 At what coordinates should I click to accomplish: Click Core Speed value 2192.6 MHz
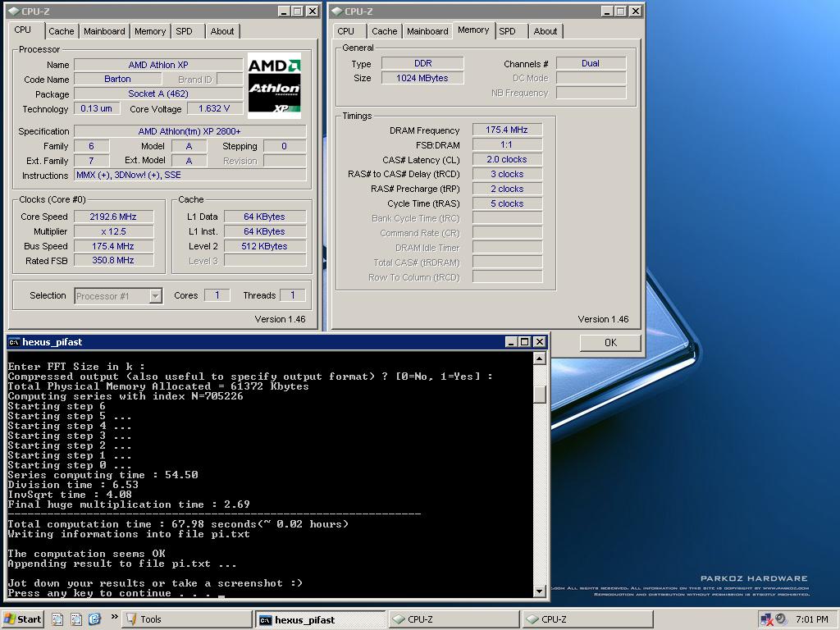113,217
